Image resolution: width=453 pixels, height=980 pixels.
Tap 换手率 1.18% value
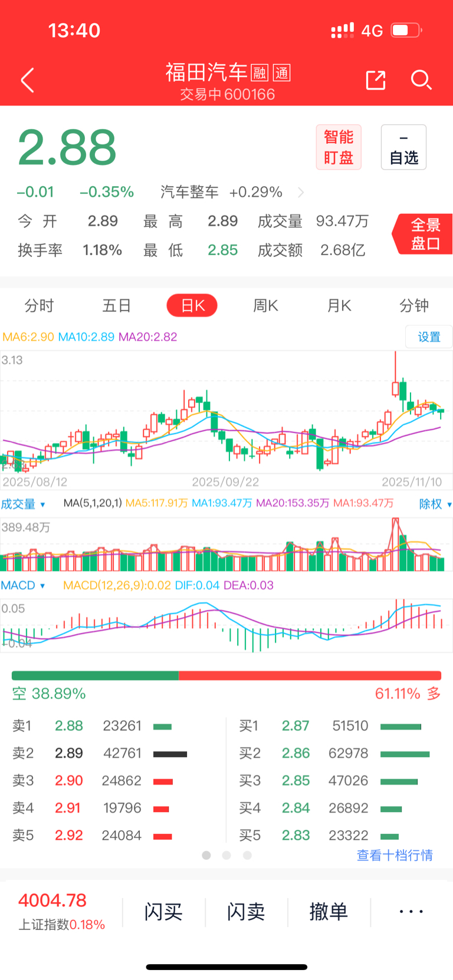click(x=102, y=250)
